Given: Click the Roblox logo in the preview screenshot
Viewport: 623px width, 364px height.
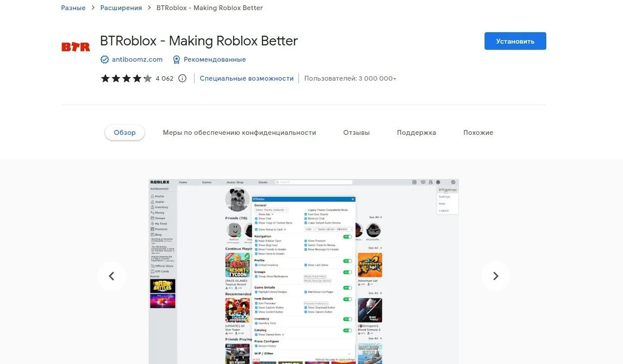Looking at the screenshot, I should click(x=160, y=182).
